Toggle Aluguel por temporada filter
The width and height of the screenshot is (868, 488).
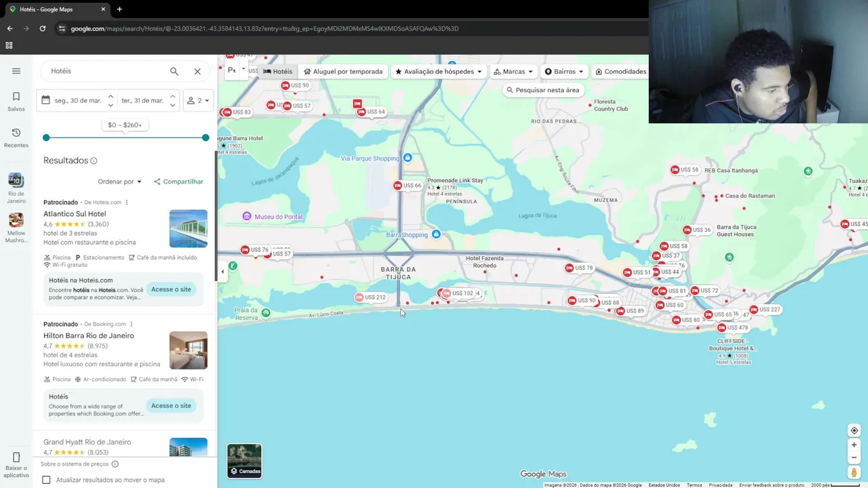[x=343, y=71]
